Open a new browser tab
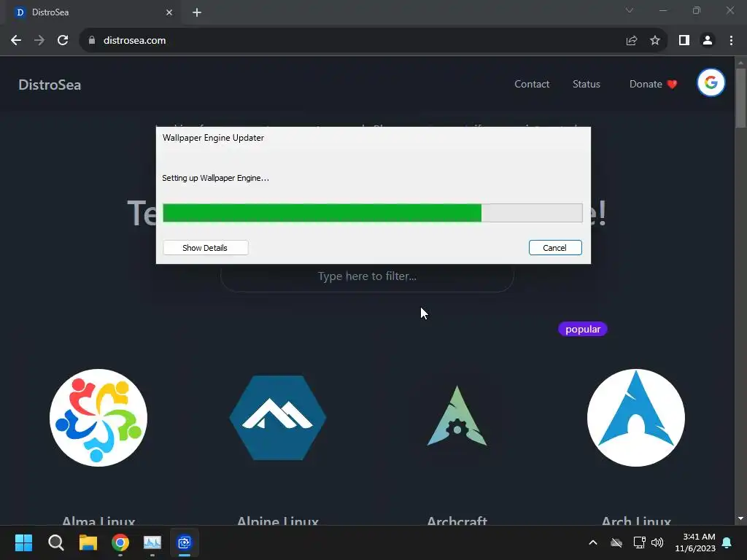 197,12
